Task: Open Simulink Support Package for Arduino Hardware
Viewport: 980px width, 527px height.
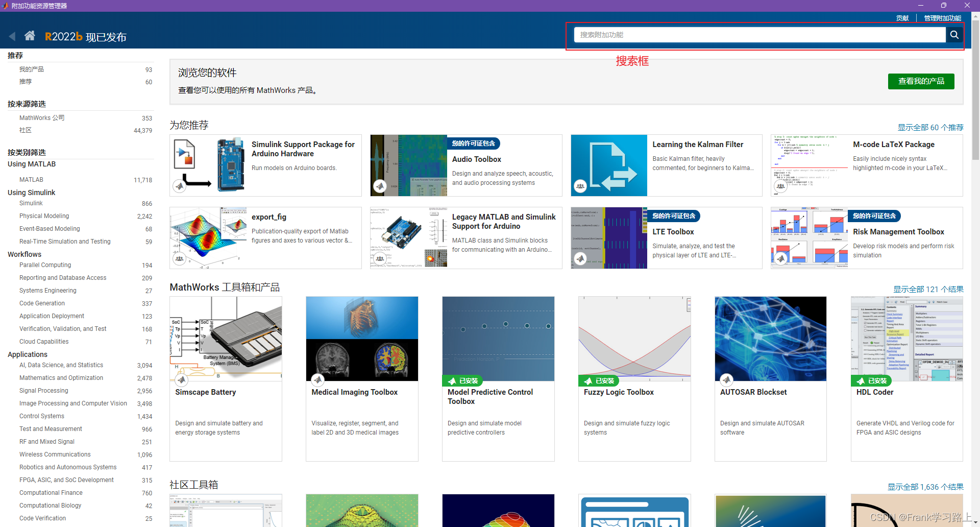Action: (x=303, y=149)
